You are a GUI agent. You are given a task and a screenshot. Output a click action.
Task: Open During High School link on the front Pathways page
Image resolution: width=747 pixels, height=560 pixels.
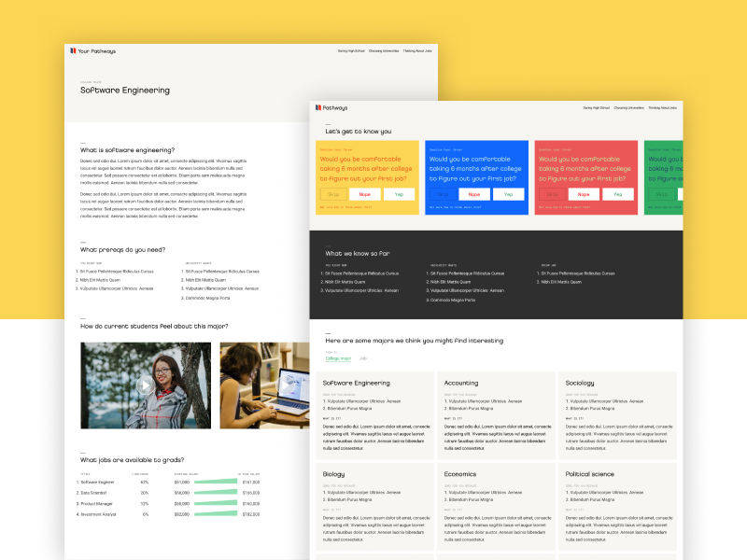pyautogui.click(x=596, y=108)
